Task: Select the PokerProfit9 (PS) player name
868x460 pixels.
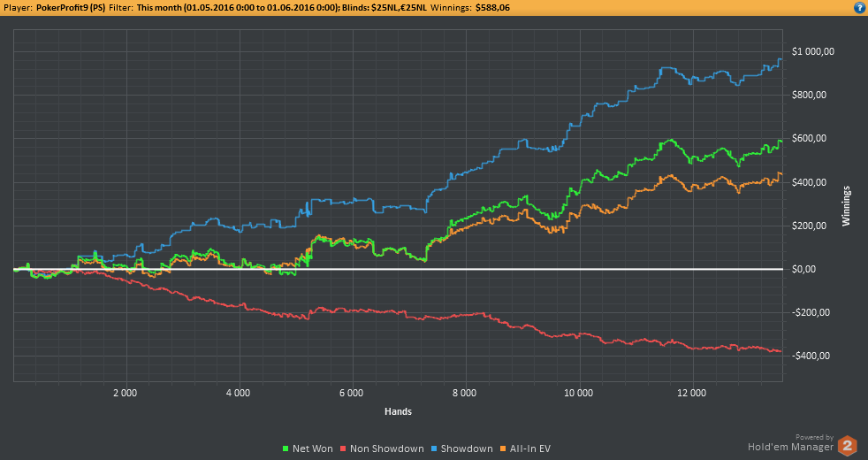Action: (x=71, y=8)
